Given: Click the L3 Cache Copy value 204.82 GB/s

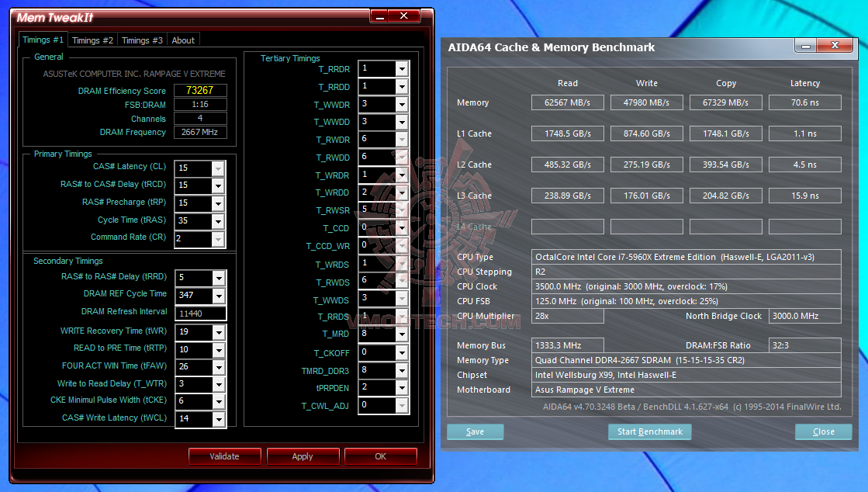Looking at the screenshot, I should pos(726,196).
